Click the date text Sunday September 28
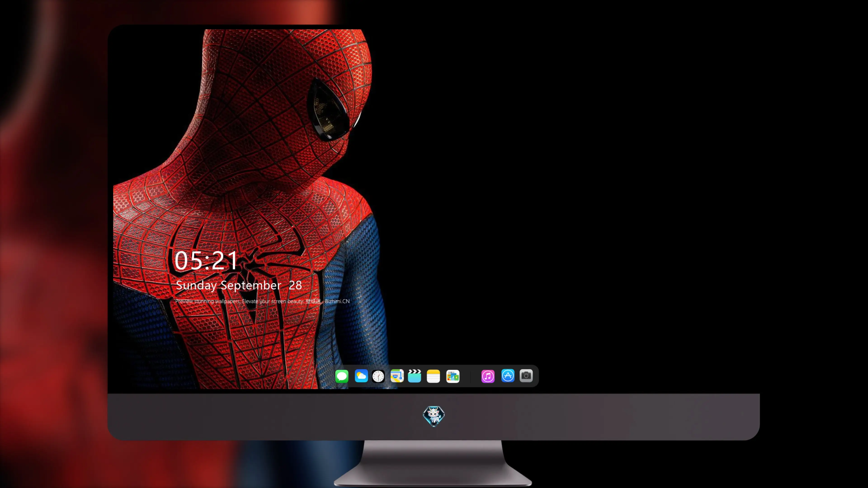Screen dimensions: 868x488 (239, 285)
